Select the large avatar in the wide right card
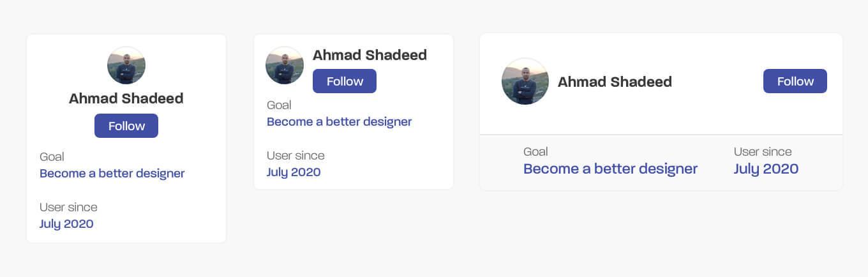This screenshot has width=868, height=277. coord(525,81)
